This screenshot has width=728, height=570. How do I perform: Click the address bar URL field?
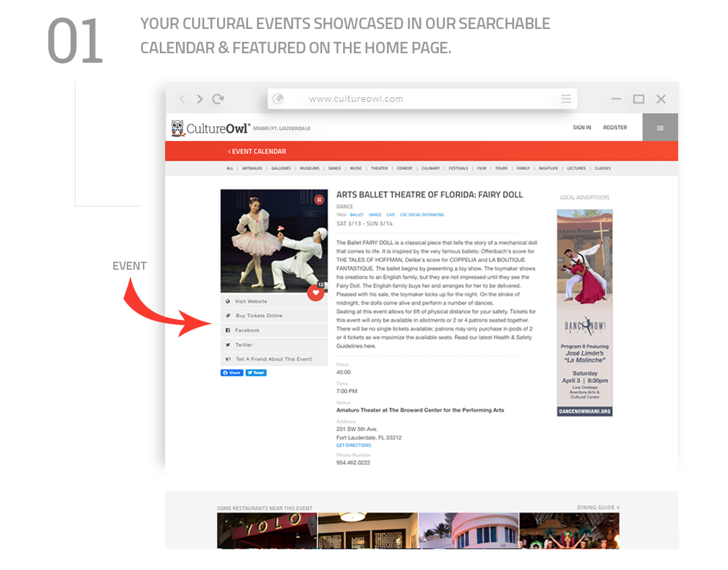pyautogui.click(x=423, y=98)
